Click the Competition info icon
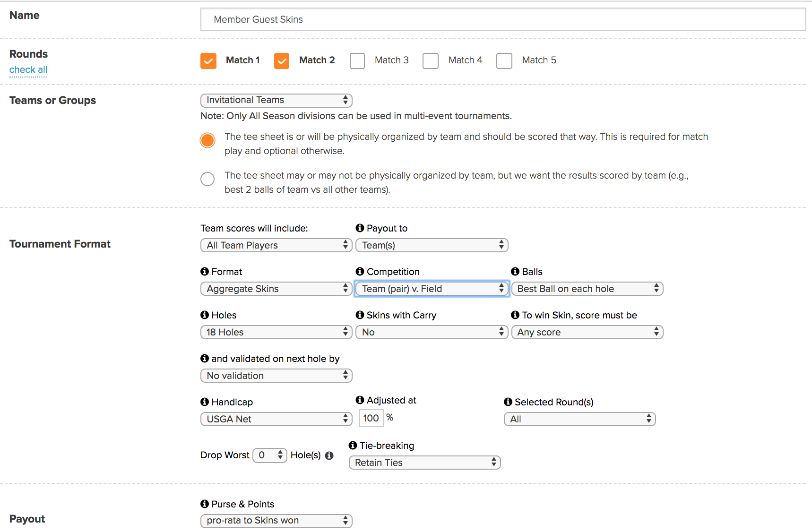812x532 pixels. 360,271
